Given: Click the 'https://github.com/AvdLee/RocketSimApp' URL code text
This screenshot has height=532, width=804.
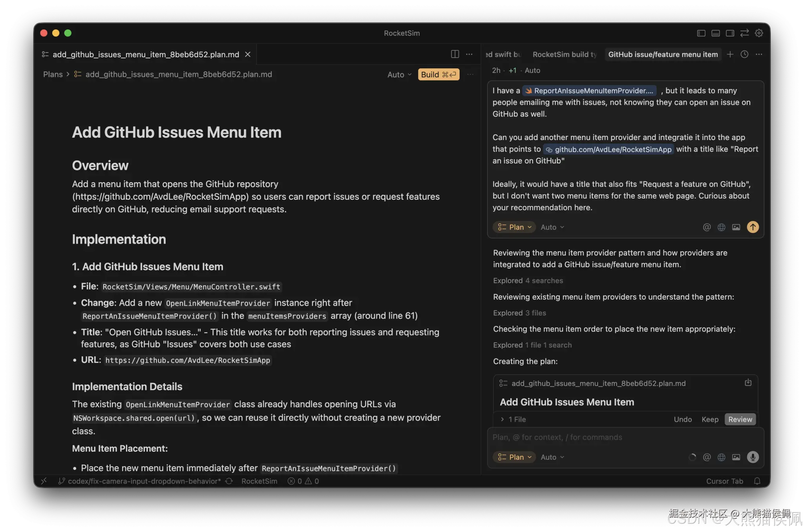Looking at the screenshot, I should click(188, 360).
